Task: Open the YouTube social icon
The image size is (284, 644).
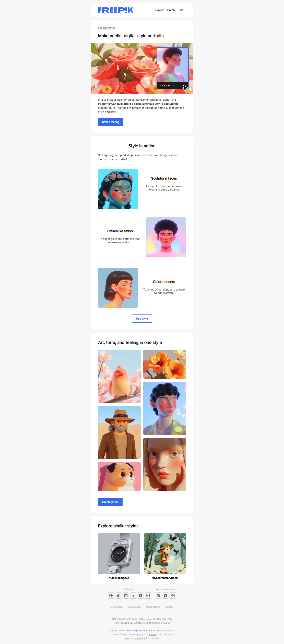Action: click(141, 596)
